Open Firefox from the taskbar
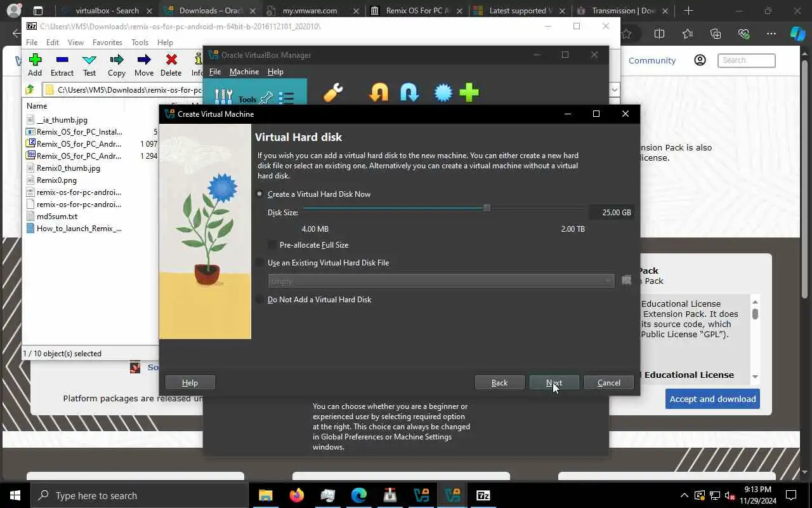The width and height of the screenshot is (812, 508). (x=296, y=495)
